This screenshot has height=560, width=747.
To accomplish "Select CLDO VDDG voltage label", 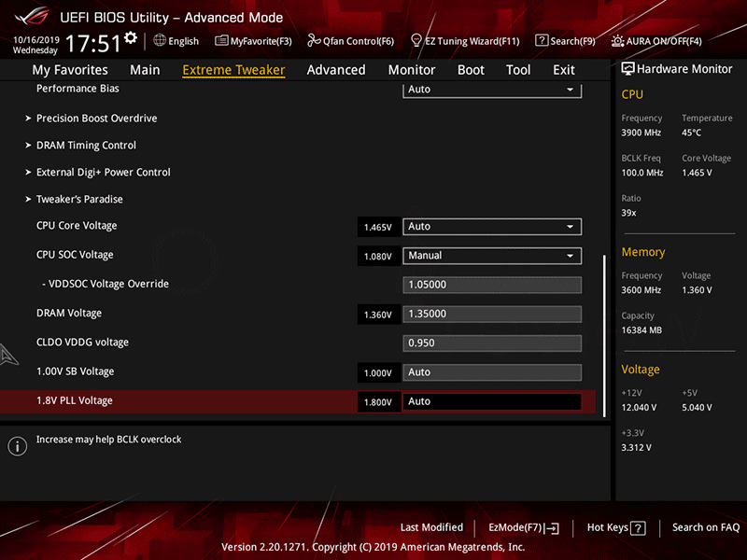I will (x=82, y=342).
